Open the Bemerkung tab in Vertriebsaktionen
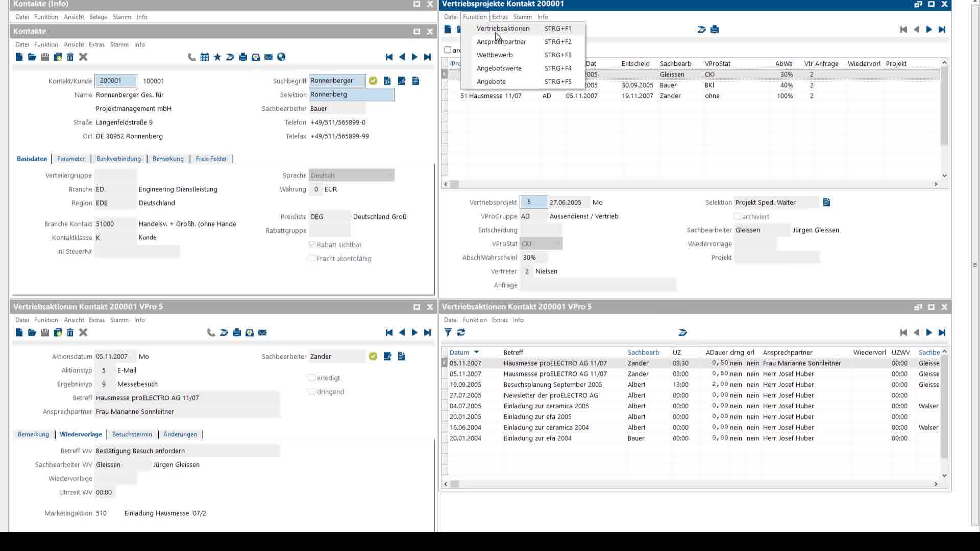 [x=33, y=434]
